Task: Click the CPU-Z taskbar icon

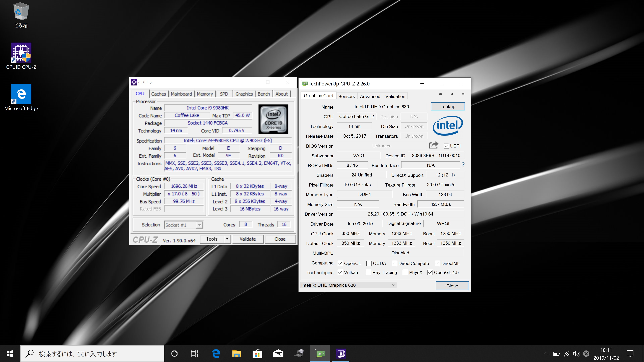Action: (340, 353)
